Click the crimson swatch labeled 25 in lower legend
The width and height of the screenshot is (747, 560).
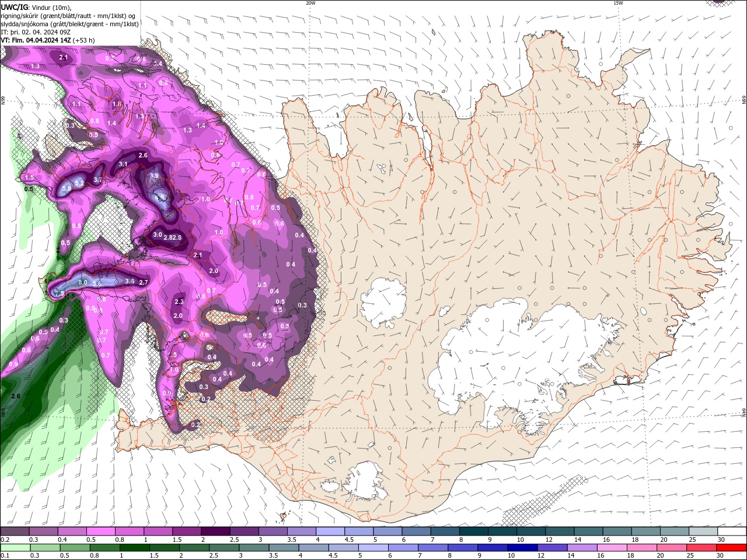pyautogui.click(x=701, y=548)
